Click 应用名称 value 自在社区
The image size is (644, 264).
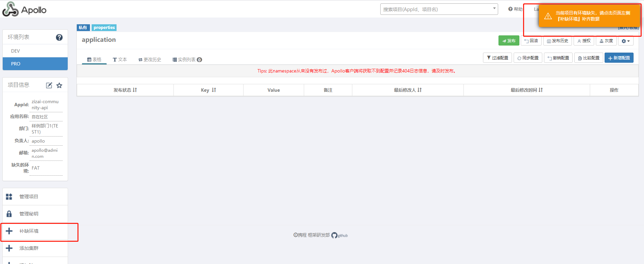[40, 117]
